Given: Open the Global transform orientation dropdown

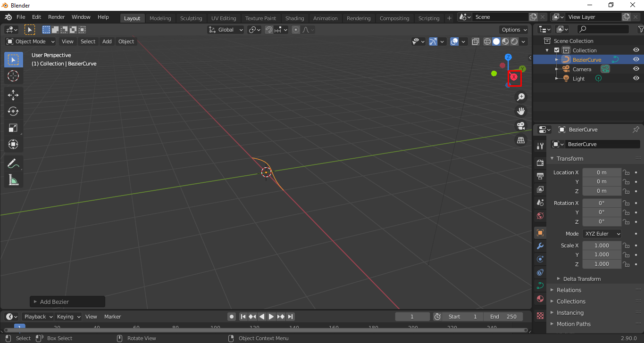Looking at the screenshot, I should [225, 29].
